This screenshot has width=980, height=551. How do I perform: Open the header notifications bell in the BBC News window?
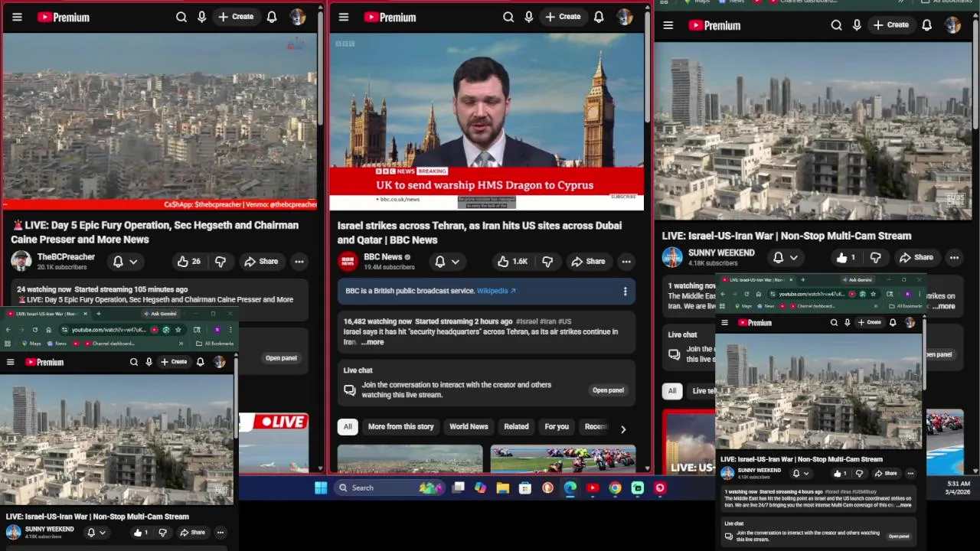[x=599, y=17]
